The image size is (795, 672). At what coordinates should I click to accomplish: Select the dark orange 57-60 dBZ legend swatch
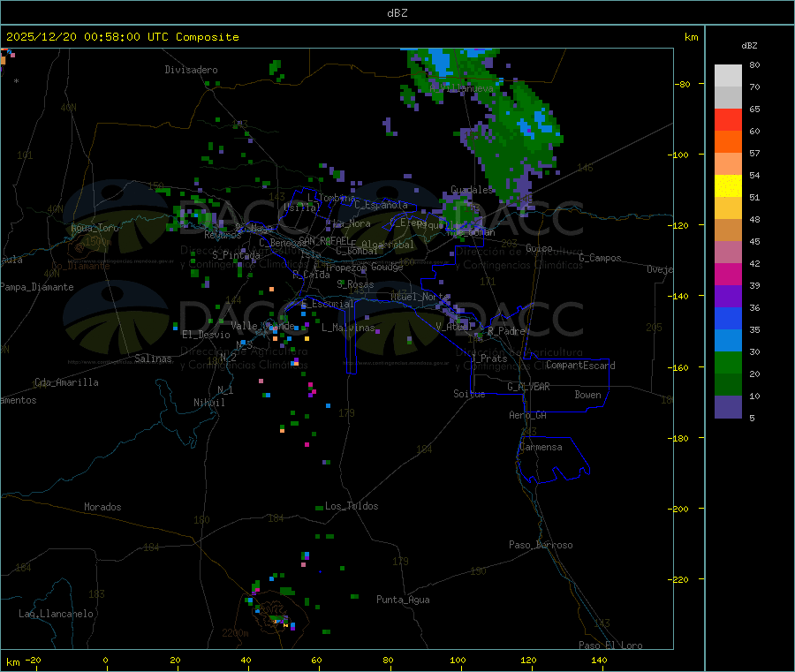(x=728, y=142)
